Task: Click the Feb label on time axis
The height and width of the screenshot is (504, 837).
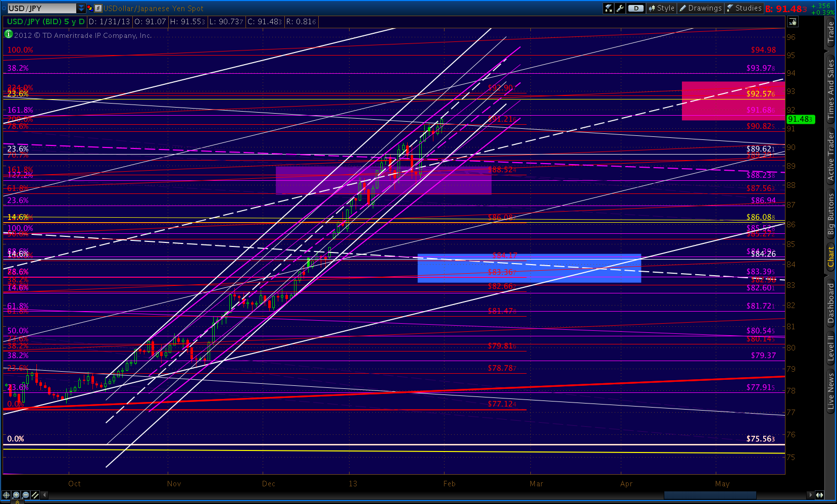Action: point(450,484)
